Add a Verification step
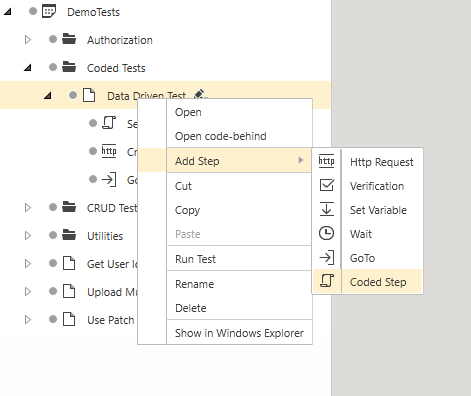Viewport: 471px width, 396px height. 367,186
